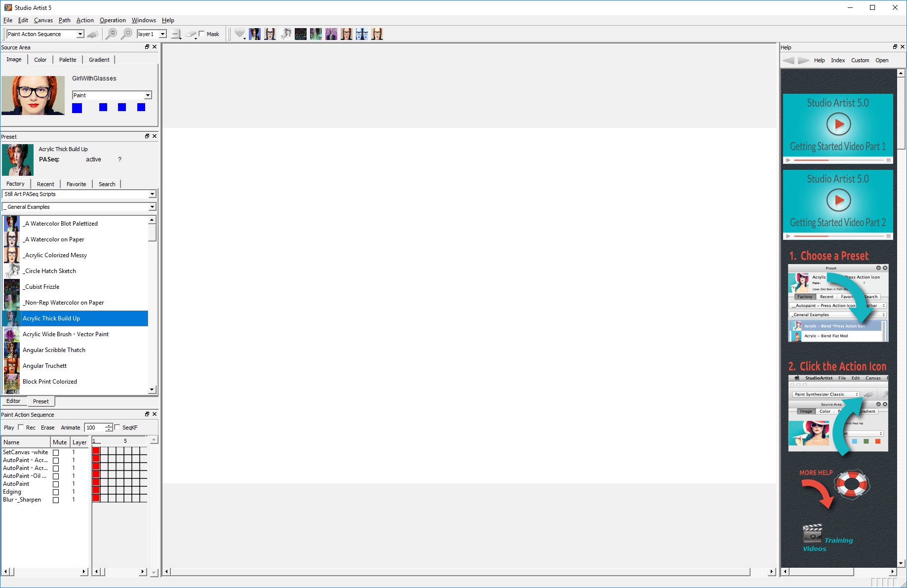Viewport: 907px width, 588px height.
Task: Float the Preset panel
Action: [x=147, y=136]
